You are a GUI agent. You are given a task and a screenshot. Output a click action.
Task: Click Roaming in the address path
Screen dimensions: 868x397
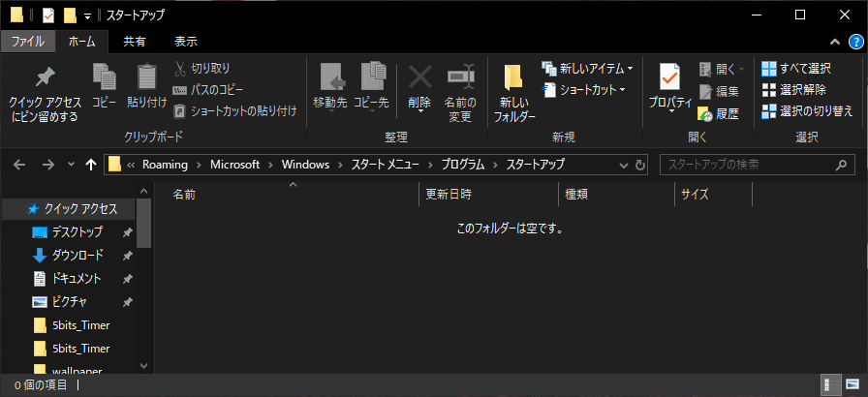(165, 165)
